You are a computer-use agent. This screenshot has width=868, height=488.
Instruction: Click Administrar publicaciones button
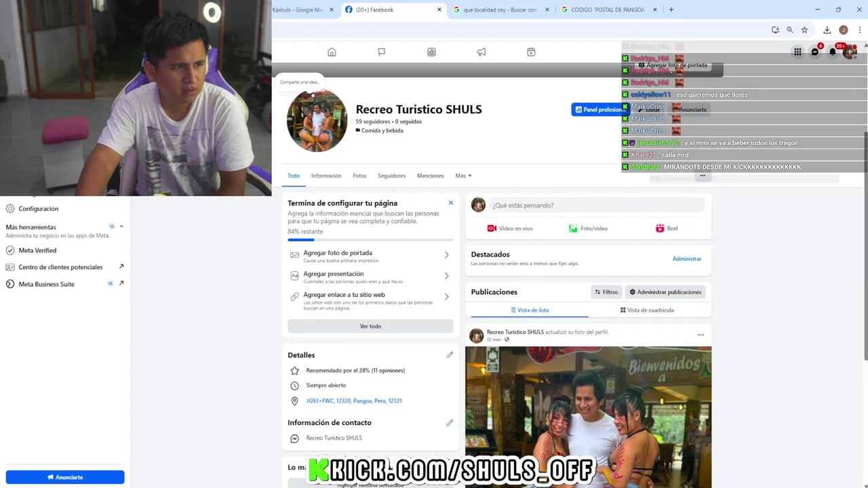(665, 292)
